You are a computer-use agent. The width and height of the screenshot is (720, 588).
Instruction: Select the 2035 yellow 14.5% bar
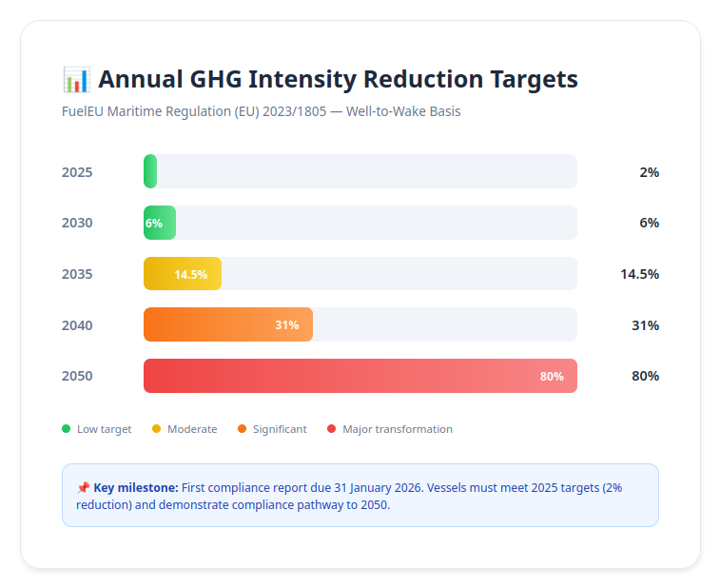click(183, 274)
